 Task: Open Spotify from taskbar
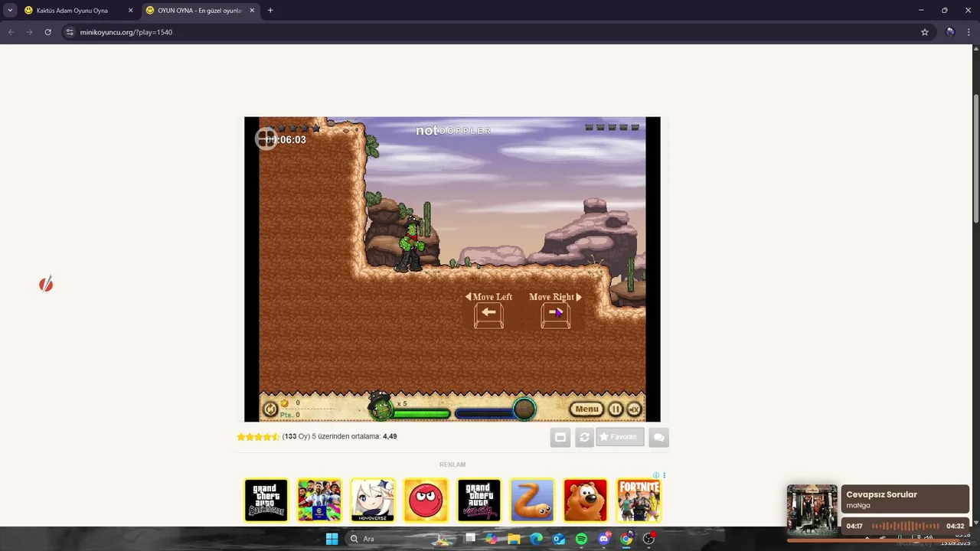tap(581, 539)
